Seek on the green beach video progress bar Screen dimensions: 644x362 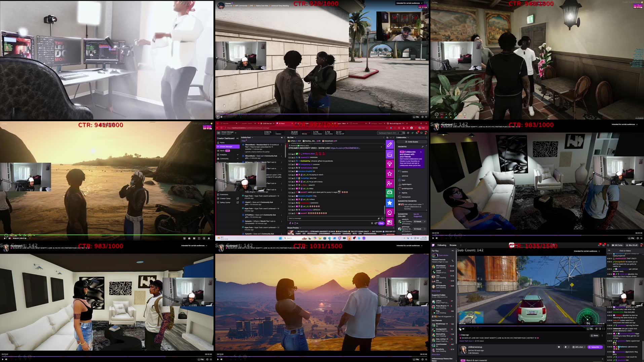[x=107, y=235]
